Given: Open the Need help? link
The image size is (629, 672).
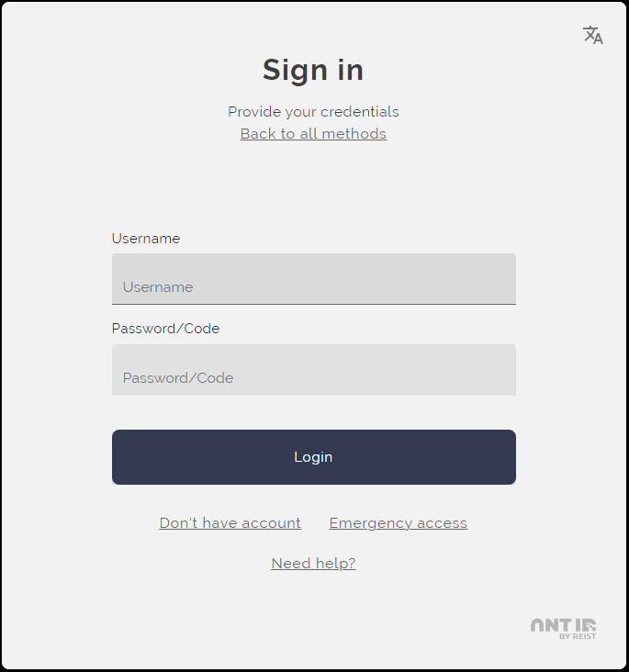Looking at the screenshot, I should coord(313,564).
